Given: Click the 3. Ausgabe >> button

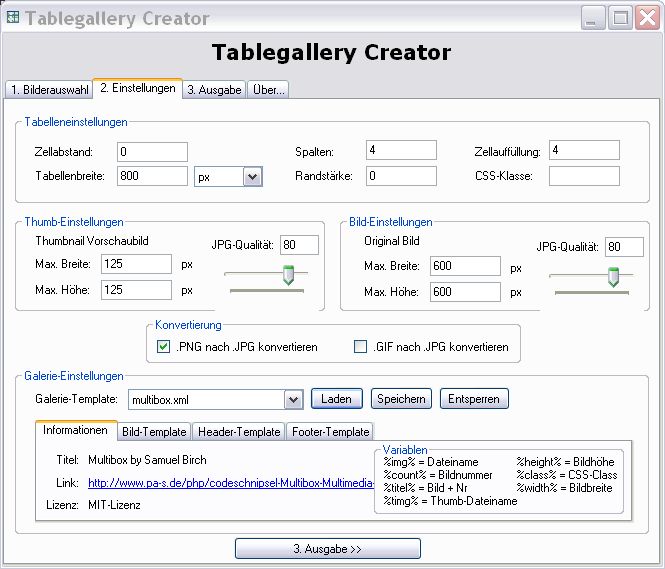Looking at the screenshot, I should click(327, 549).
